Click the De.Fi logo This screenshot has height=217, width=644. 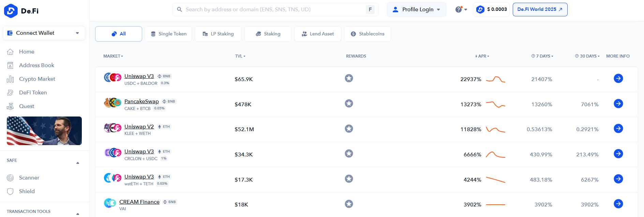[x=21, y=11]
